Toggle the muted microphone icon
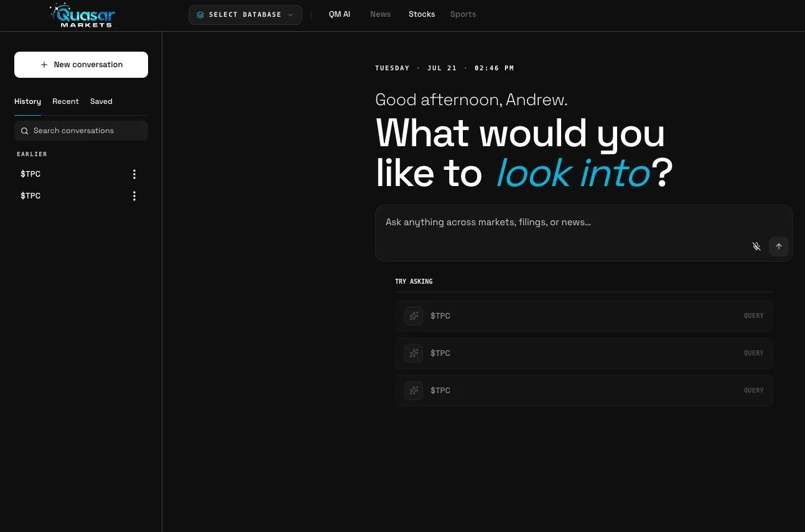805x532 pixels. (756, 246)
